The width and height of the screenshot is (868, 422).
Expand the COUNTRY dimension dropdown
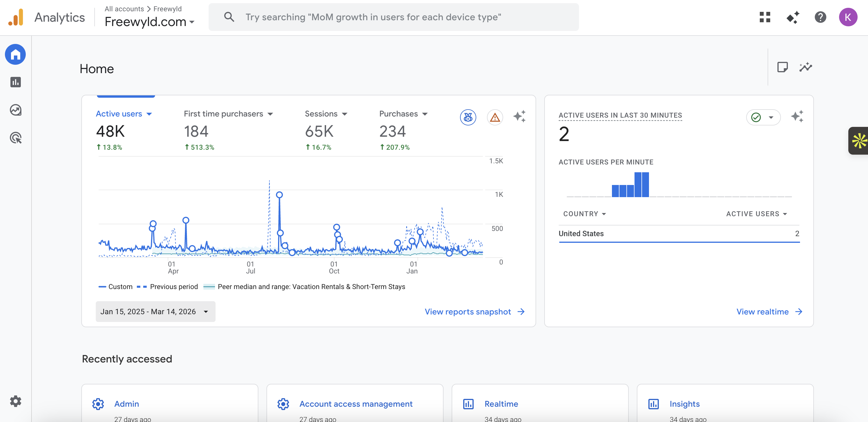tap(585, 214)
